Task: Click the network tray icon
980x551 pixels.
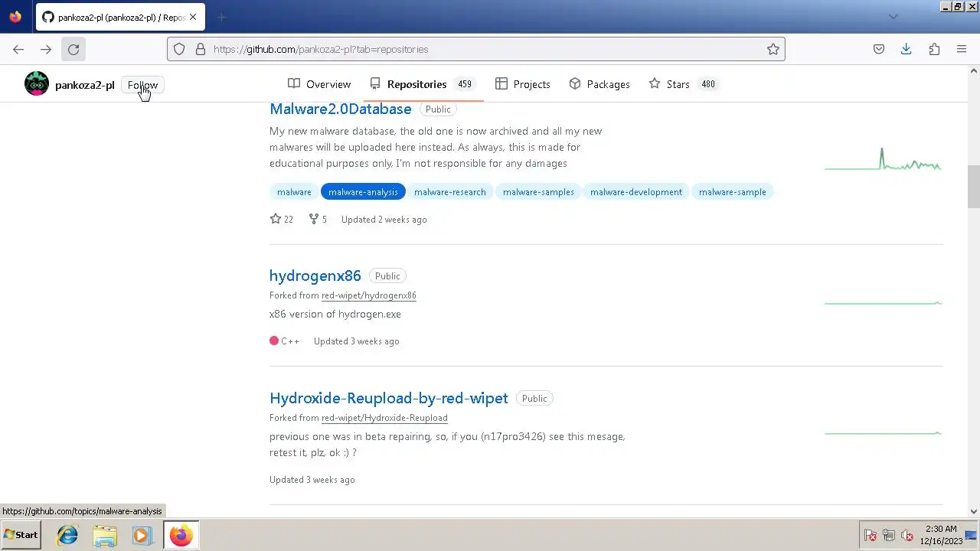Action: pyautogui.click(x=889, y=536)
